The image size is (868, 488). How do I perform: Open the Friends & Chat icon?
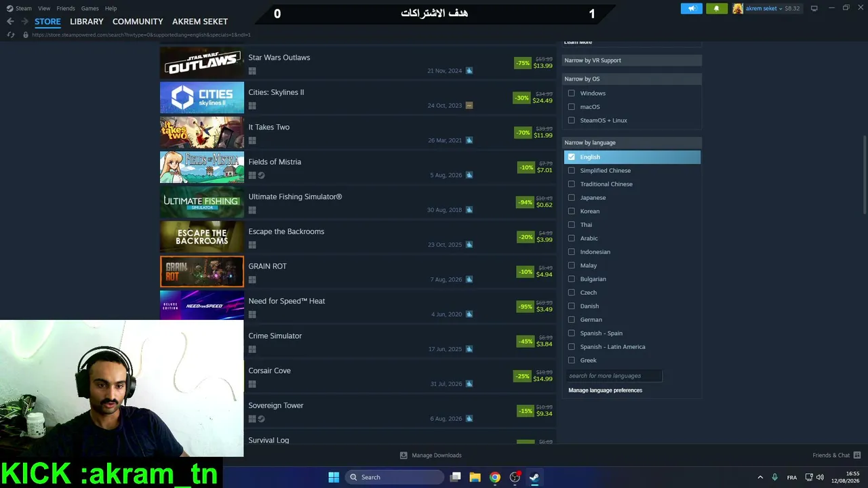(857, 455)
